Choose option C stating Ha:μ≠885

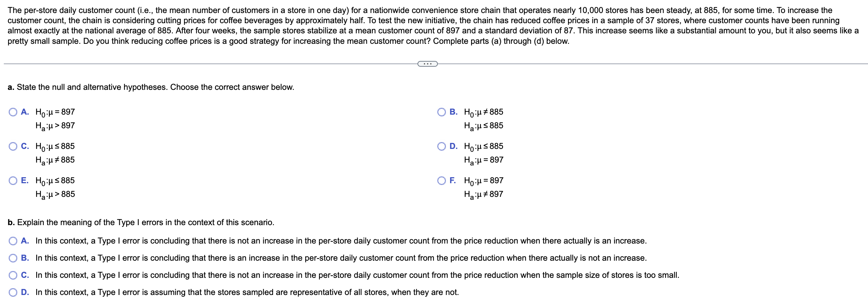13,146
